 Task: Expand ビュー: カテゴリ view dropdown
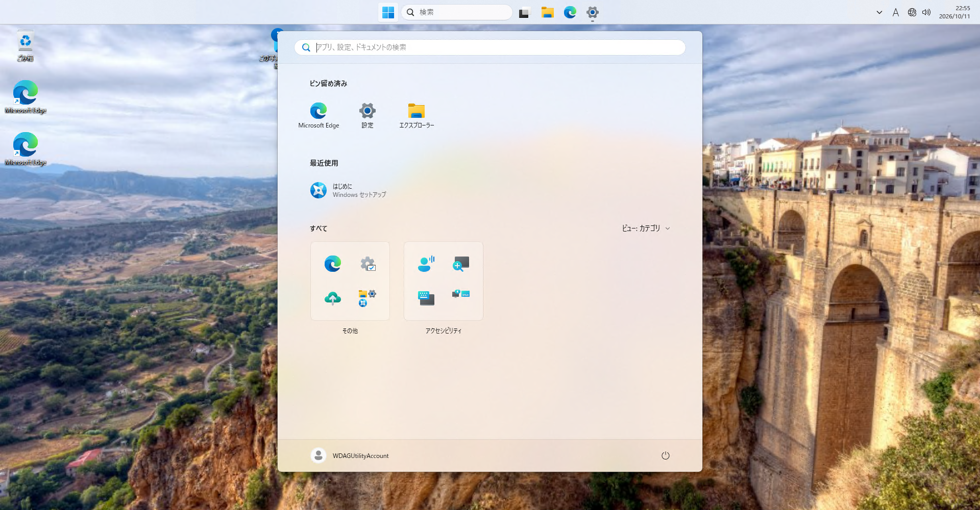(646, 228)
